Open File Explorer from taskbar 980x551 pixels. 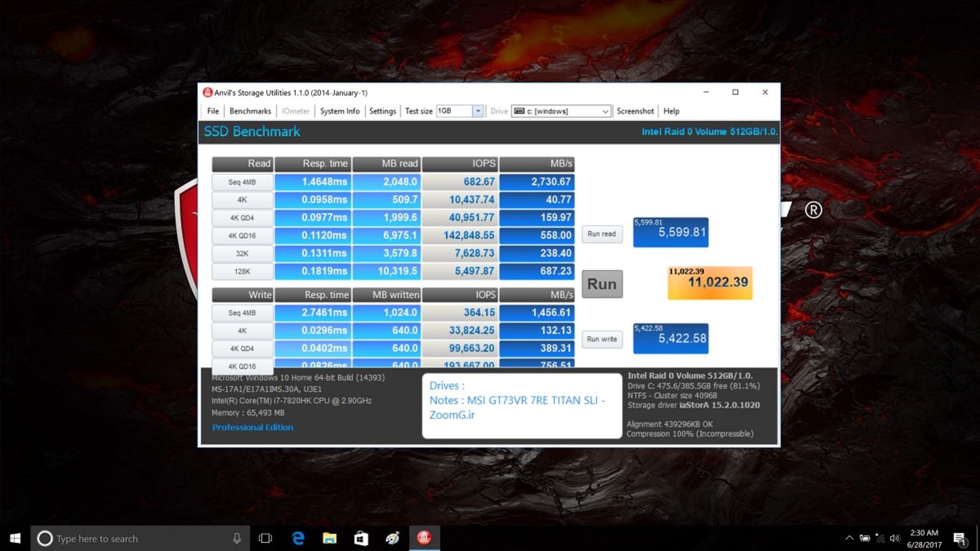pos(330,538)
